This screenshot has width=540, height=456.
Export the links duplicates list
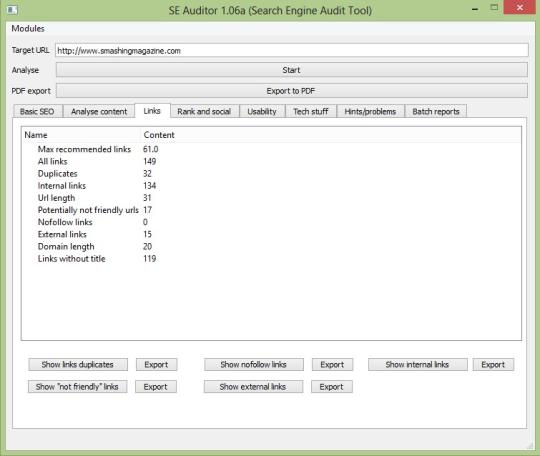click(x=156, y=364)
